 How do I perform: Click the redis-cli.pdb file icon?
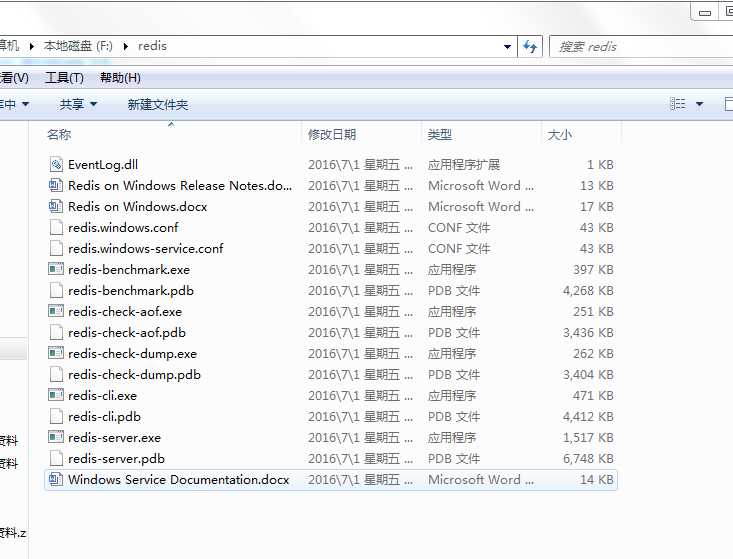[56, 416]
